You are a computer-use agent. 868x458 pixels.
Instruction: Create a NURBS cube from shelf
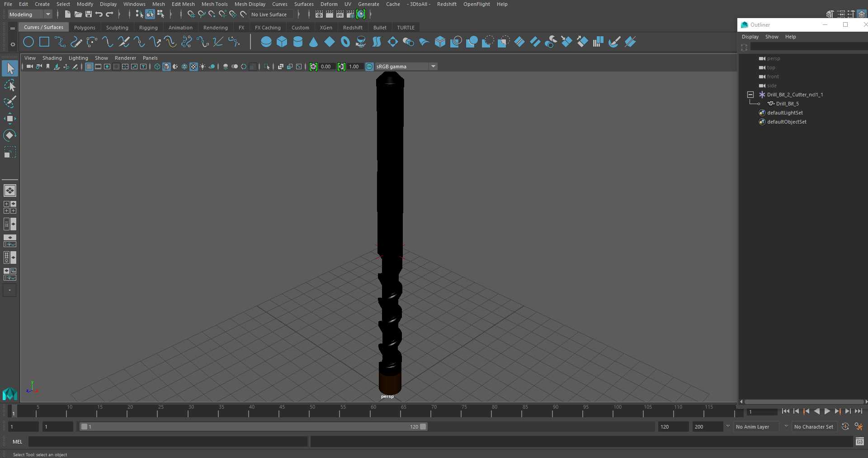(x=282, y=42)
